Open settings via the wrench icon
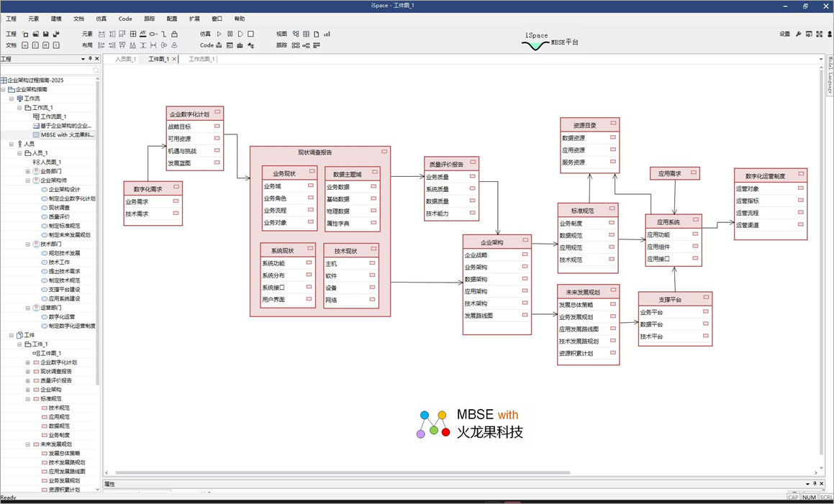The width and height of the screenshot is (834, 504). [x=798, y=34]
